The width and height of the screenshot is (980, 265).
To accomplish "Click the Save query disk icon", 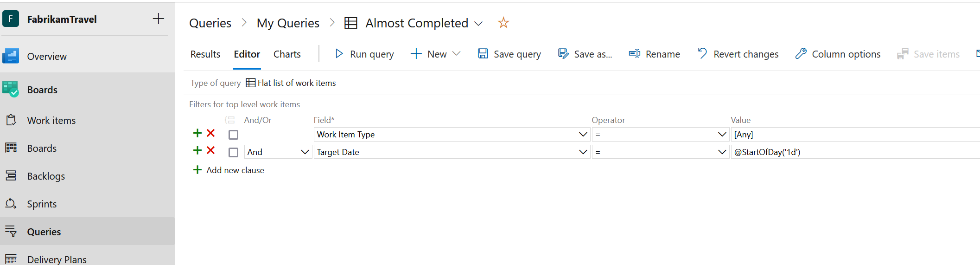I will (483, 54).
